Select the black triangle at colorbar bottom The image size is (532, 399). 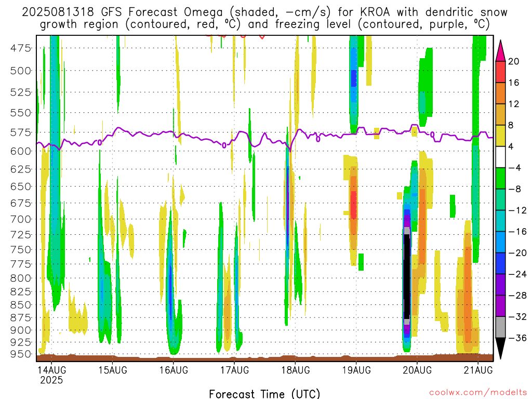click(x=500, y=348)
